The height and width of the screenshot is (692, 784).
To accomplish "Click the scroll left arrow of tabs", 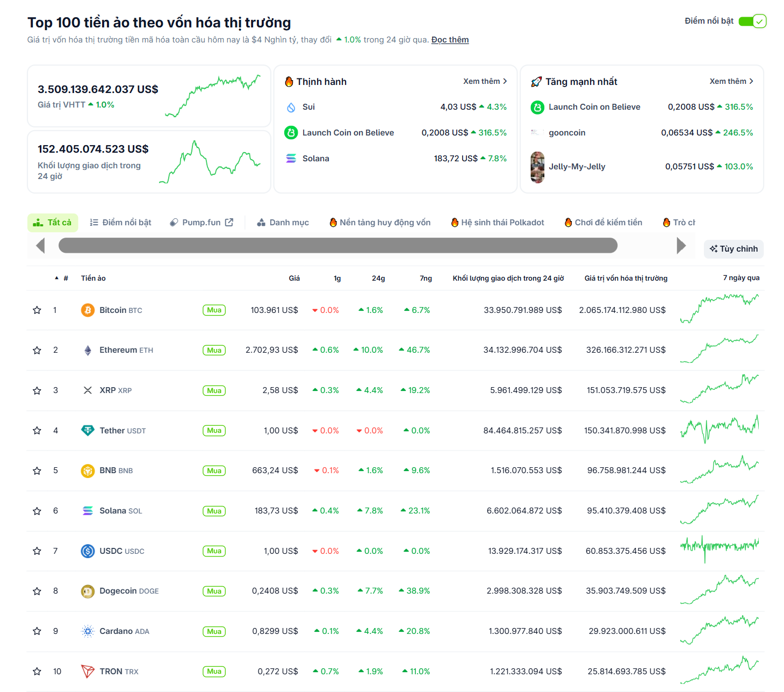I will (40, 246).
